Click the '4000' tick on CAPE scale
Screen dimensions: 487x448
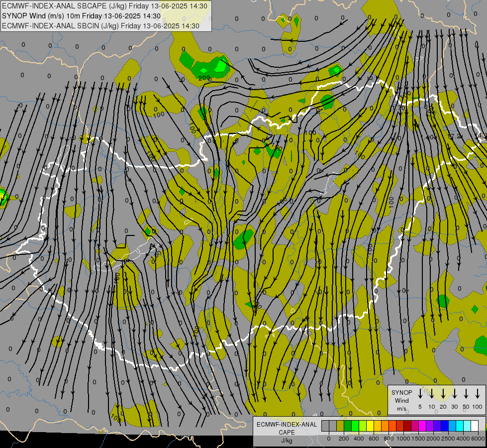tap(463, 439)
